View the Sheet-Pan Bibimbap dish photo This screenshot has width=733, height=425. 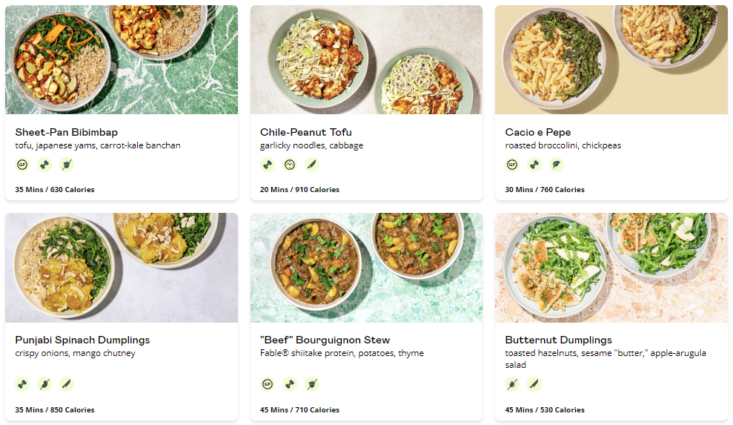pos(121,59)
